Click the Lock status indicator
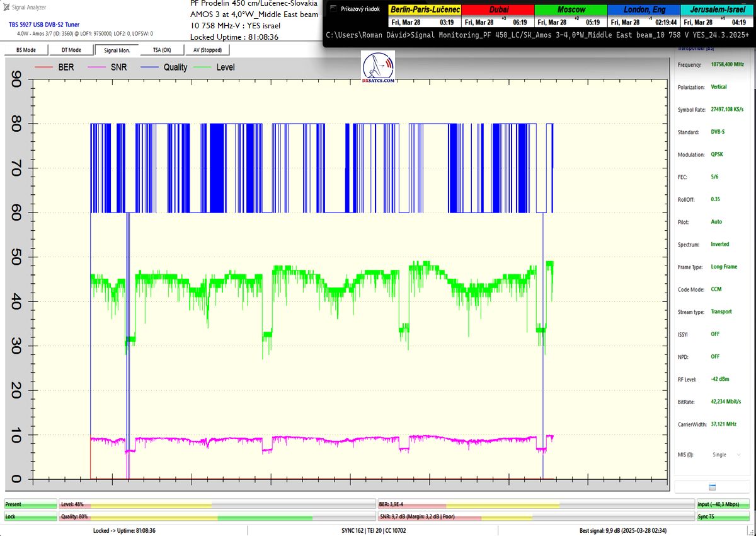This screenshot has height=536, width=756. (x=30, y=516)
